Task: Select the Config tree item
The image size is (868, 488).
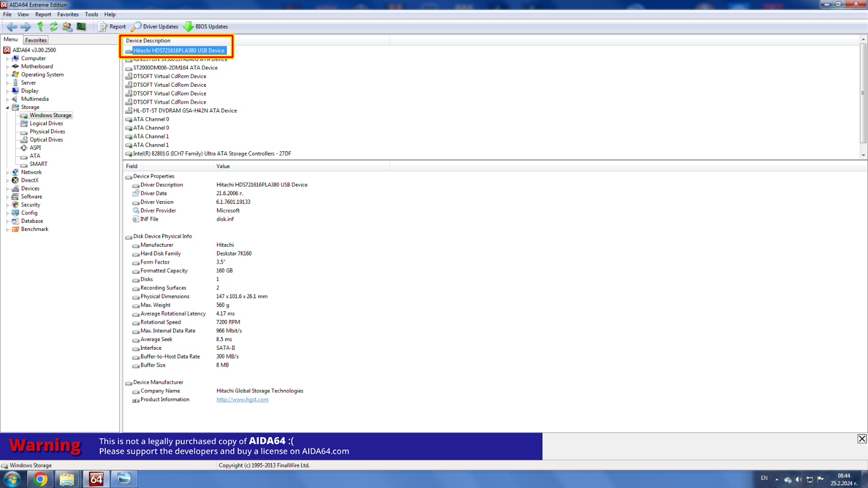Action: [29, 213]
